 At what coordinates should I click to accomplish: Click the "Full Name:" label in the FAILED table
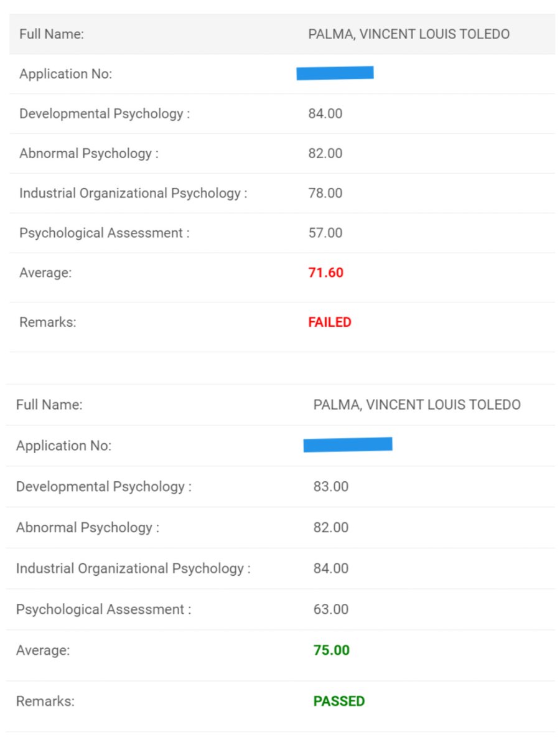click(x=52, y=34)
